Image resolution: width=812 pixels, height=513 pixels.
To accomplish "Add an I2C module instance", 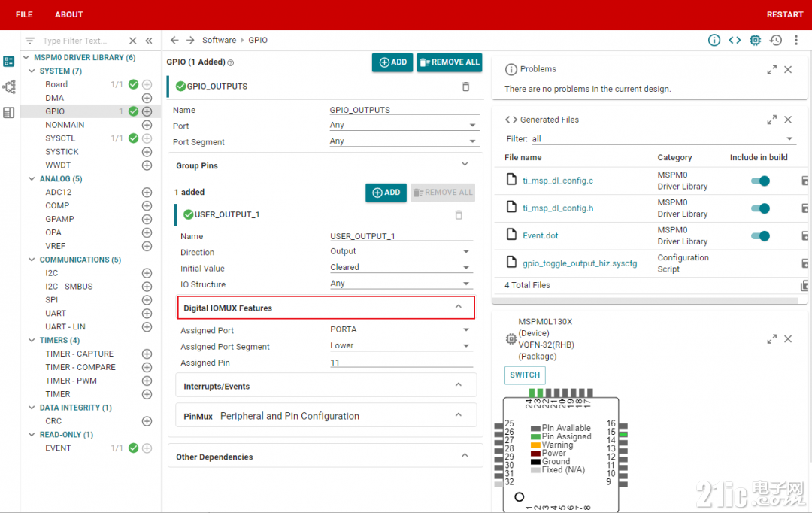I will 147,273.
